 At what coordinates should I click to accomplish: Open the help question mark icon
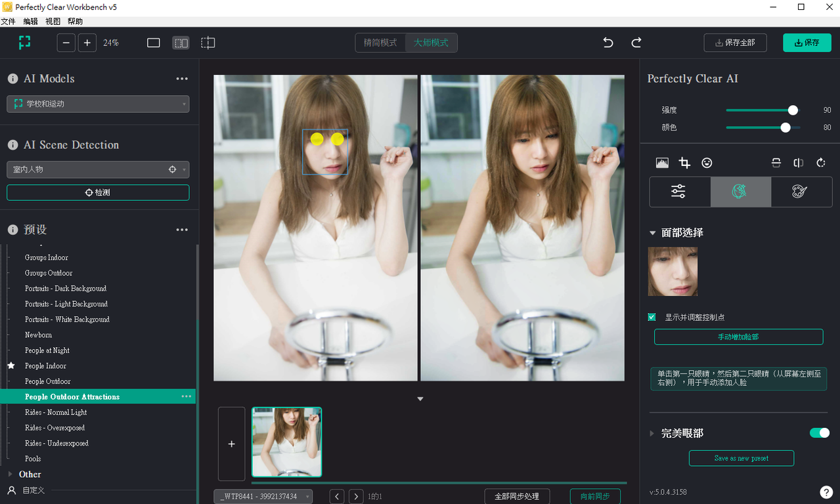click(x=826, y=492)
